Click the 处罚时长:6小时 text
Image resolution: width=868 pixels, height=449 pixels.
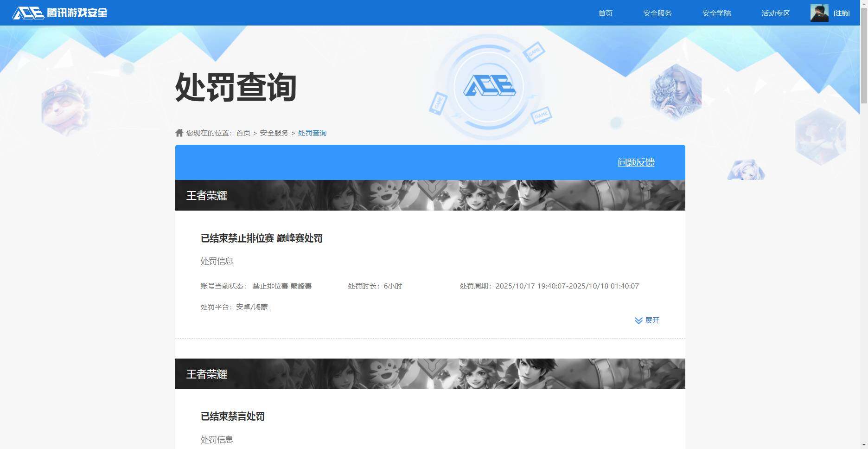[x=375, y=286]
